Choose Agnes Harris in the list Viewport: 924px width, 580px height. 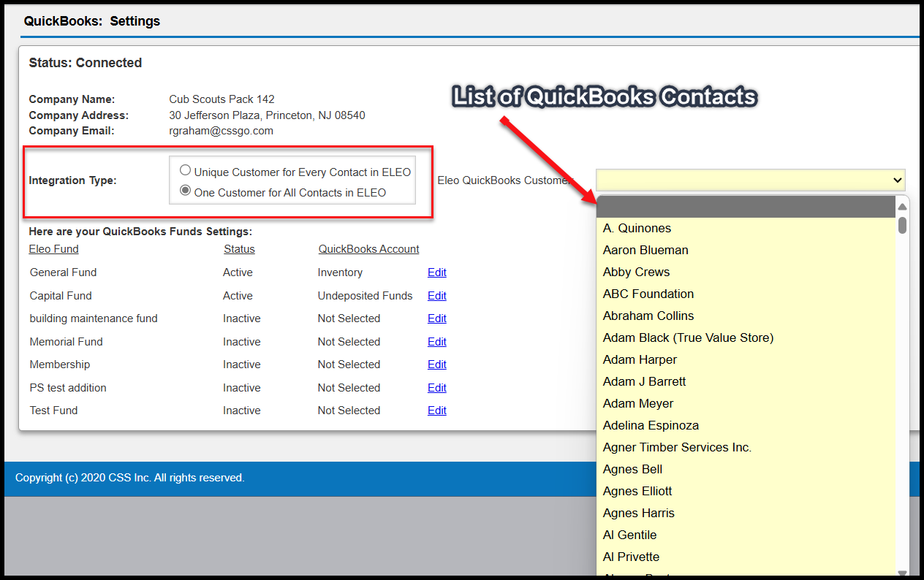click(x=746, y=514)
